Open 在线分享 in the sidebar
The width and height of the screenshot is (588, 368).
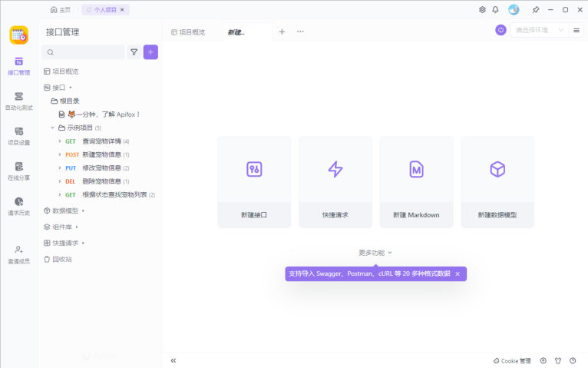click(18, 171)
